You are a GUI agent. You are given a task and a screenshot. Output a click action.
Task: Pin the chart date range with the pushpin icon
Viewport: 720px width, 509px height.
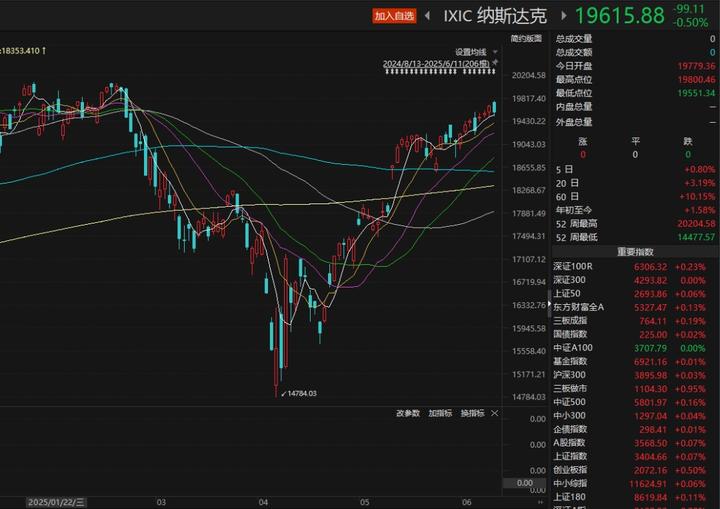point(495,62)
